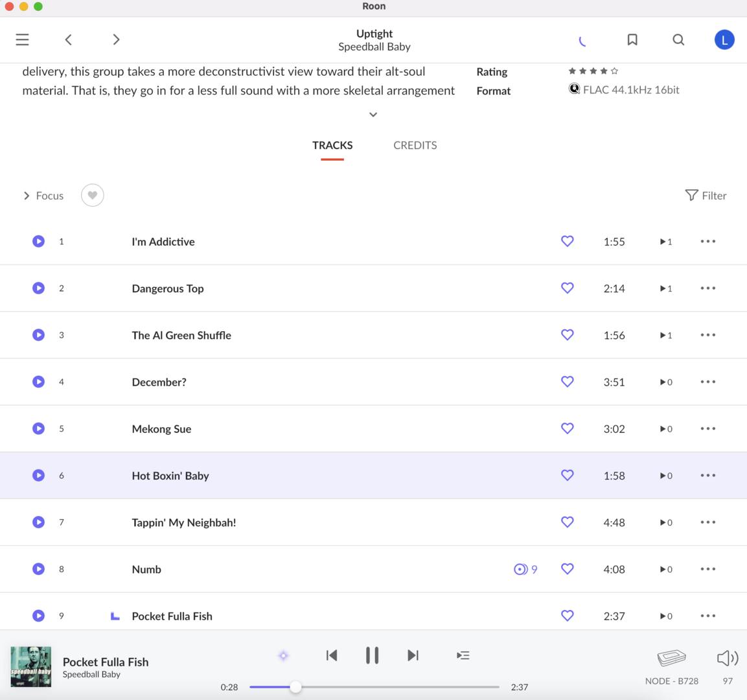Open Speedball Baby artist link in player bar
747x700 pixels.
[x=91, y=674]
